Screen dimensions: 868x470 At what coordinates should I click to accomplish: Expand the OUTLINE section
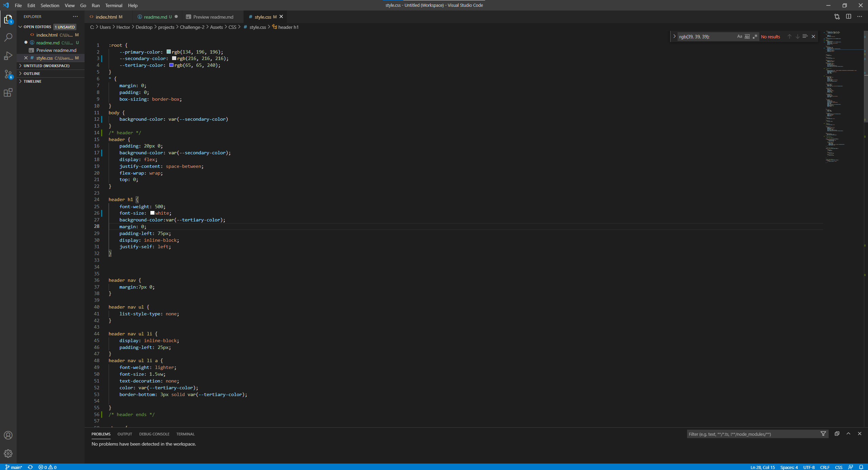[x=32, y=73]
